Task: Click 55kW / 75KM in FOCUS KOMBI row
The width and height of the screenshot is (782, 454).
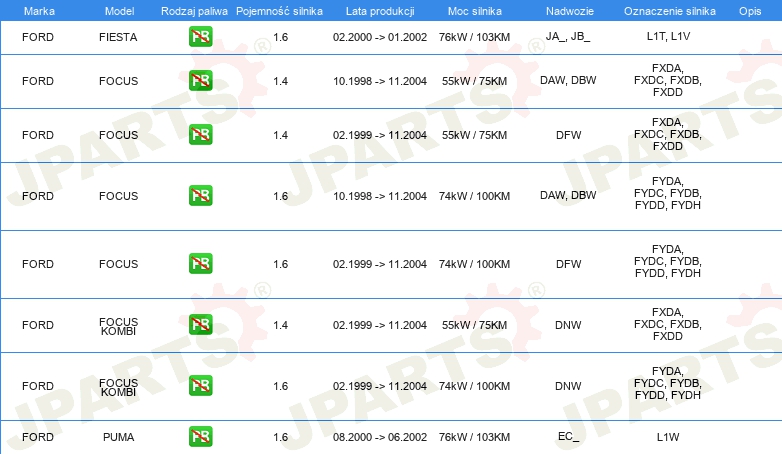Action: tap(474, 325)
